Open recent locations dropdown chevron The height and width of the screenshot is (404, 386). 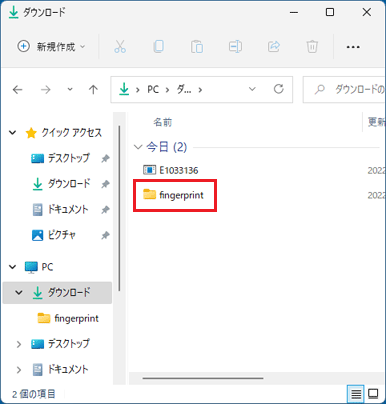tap(70, 89)
